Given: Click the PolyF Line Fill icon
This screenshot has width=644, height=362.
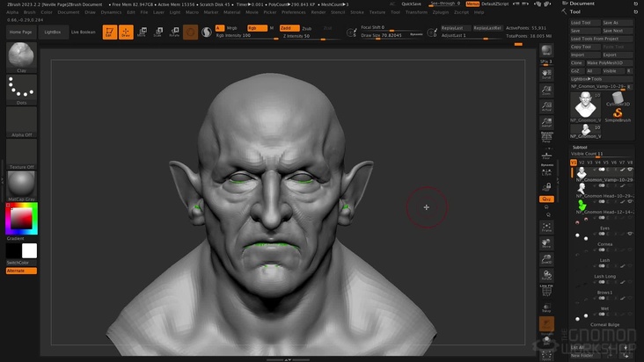Looking at the screenshot, I should pos(546,290).
